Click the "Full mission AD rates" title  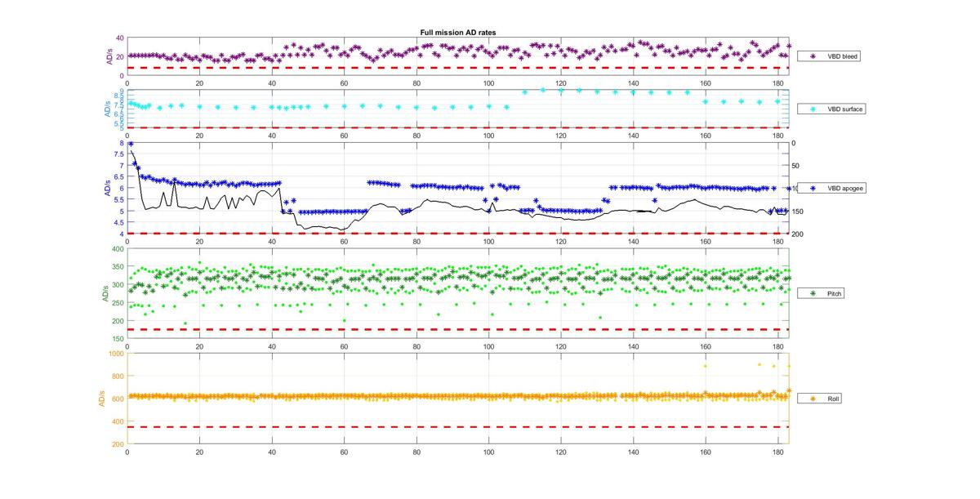pyautogui.click(x=458, y=32)
